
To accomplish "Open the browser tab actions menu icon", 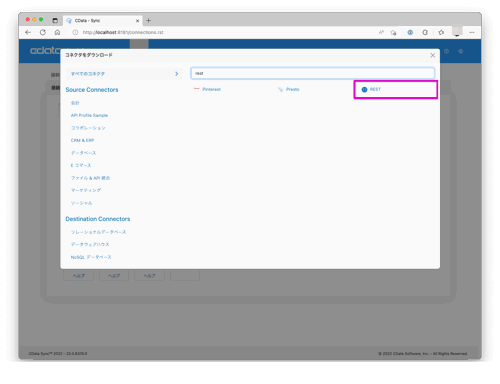I will point(55,21).
